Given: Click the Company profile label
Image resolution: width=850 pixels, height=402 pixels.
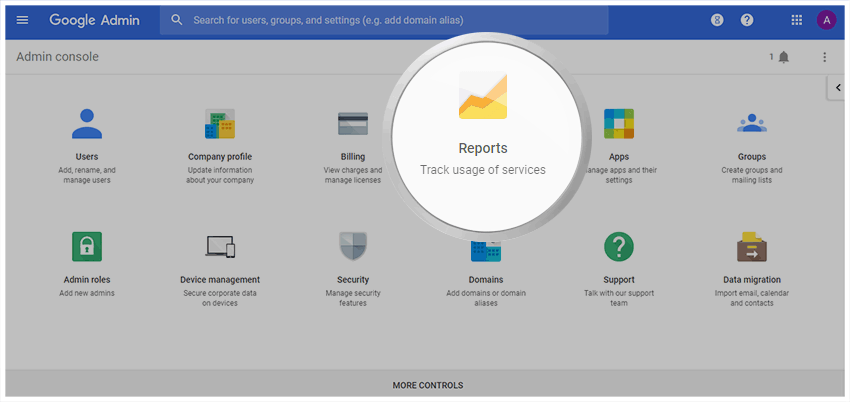Looking at the screenshot, I should coord(220,157).
